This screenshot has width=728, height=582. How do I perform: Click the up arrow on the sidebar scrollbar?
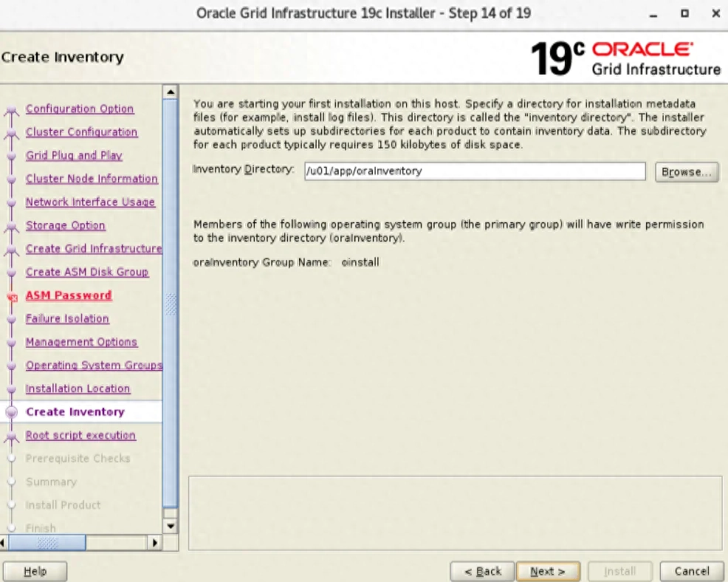coord(171,93)
